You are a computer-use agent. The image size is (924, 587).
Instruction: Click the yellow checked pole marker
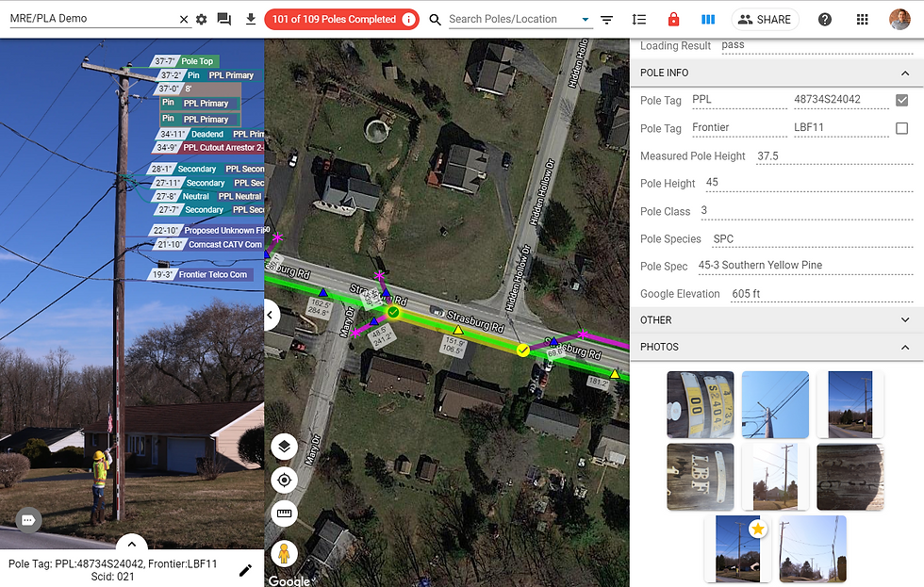pos(522,351)
